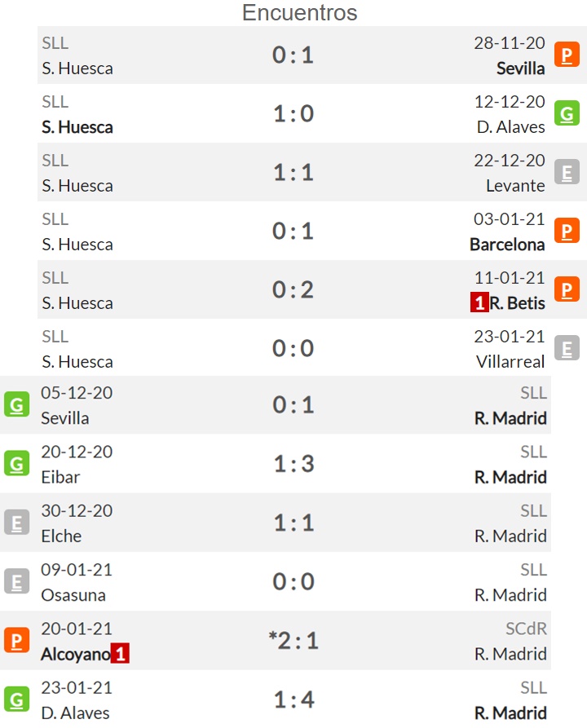
Task: Click the orange P badge next to Barcelona 03-01-21
Action: tap(567, 231)
